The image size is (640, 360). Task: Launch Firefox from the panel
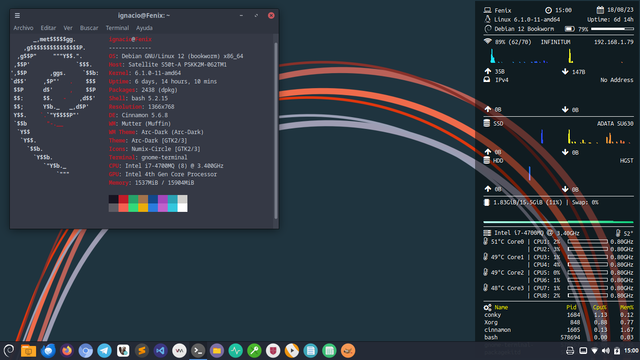point(67,351)
